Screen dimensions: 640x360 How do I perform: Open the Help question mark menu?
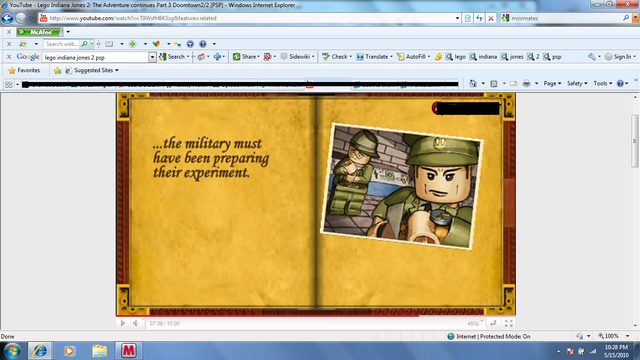pyautogui.click(x=622, y=83)
